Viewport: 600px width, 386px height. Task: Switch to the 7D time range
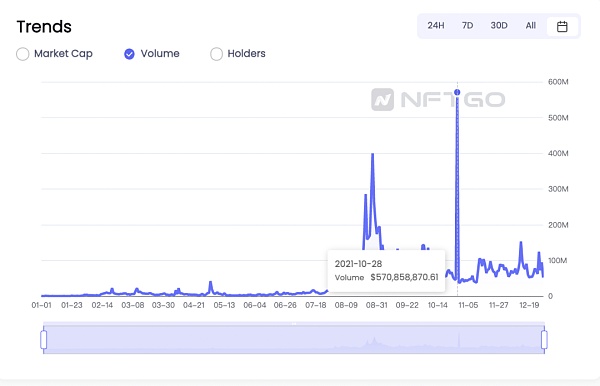click(x=467, y=26)
